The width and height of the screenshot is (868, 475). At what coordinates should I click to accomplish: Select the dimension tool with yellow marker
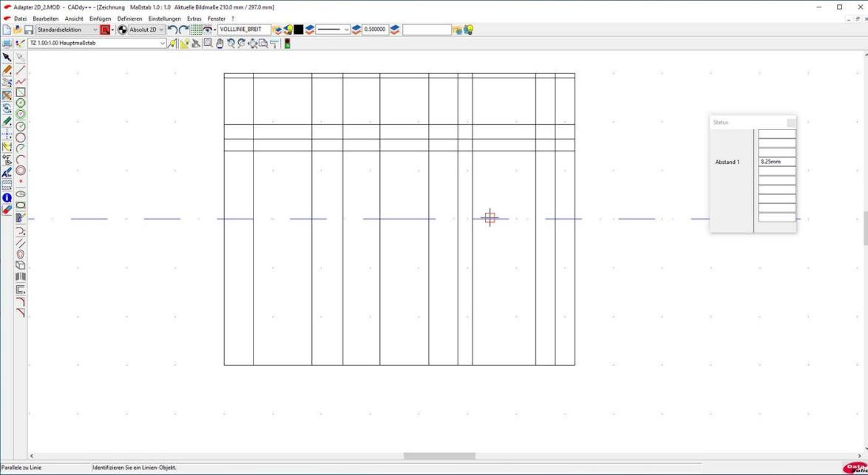[7, 146]
